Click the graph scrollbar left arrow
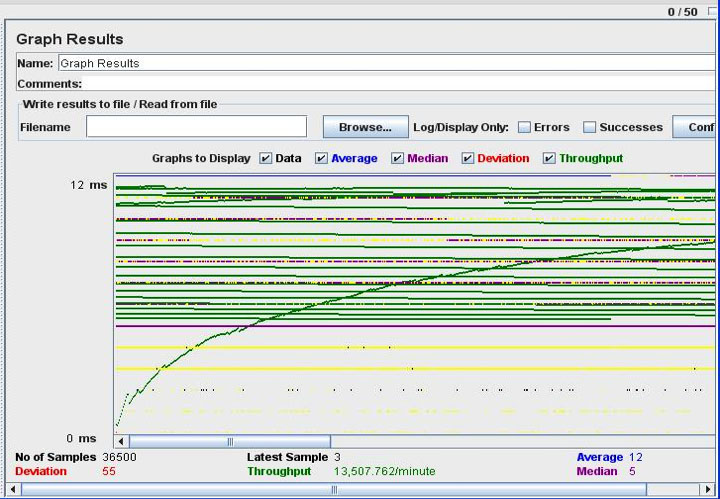 pos(121,441)
